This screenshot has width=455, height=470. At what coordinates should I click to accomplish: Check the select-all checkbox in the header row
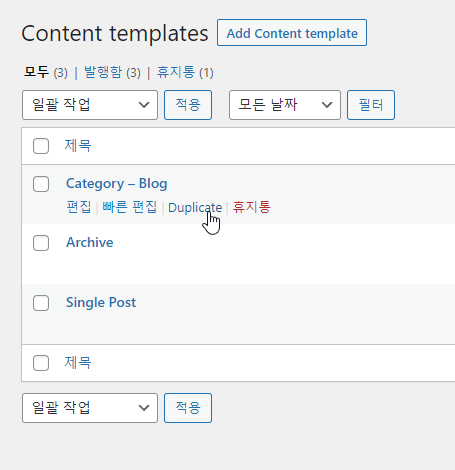41,146
